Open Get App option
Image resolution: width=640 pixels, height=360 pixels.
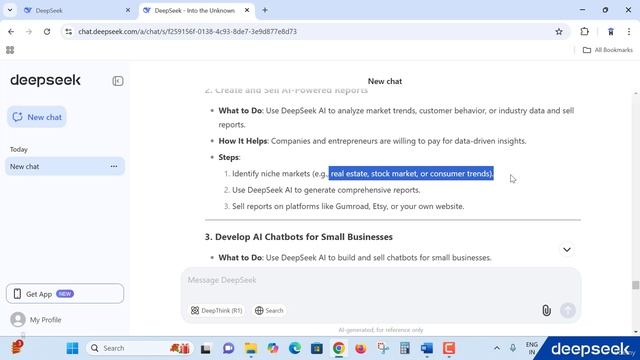[x=65, y=294]
